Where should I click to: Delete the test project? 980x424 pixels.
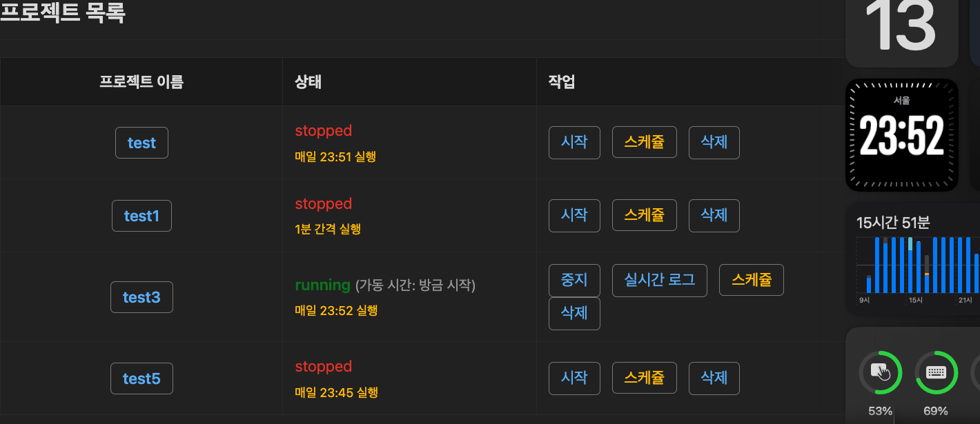714,143
